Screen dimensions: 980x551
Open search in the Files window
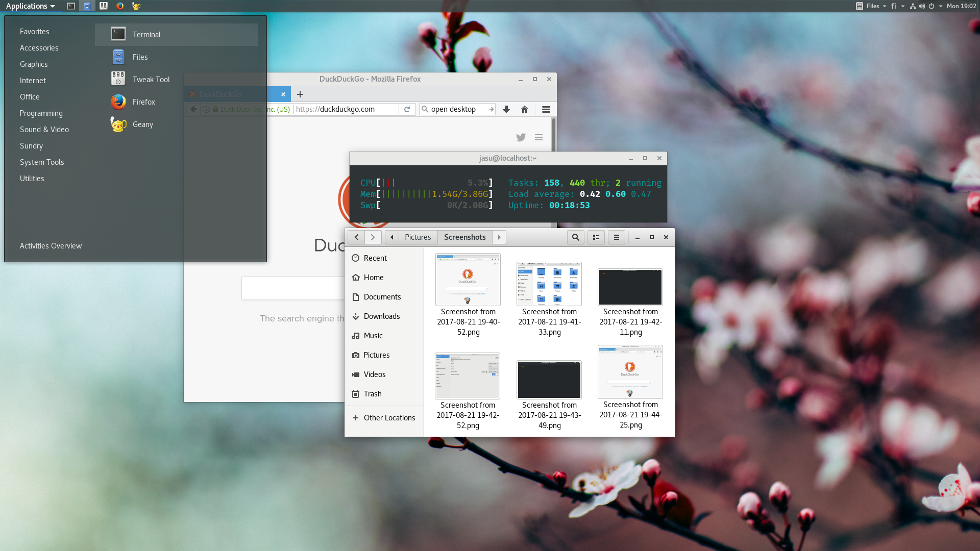[x=576, y=237]
